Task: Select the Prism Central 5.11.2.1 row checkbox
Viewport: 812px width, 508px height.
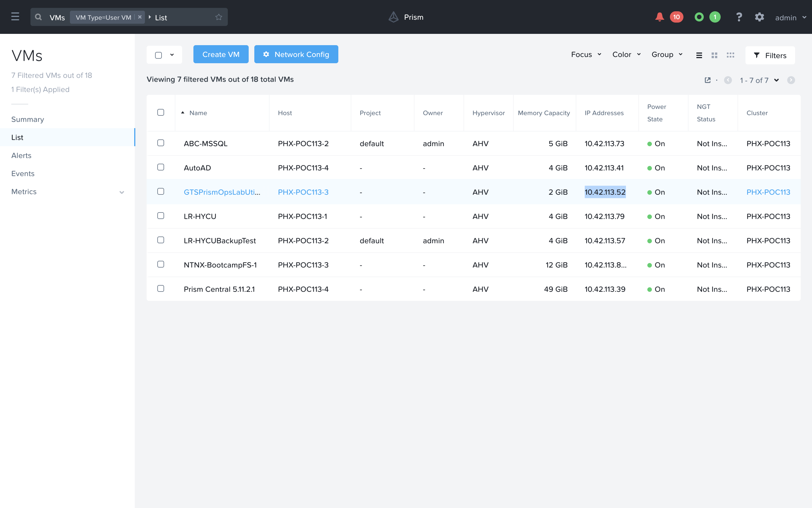Action: [x=161, y=288]
